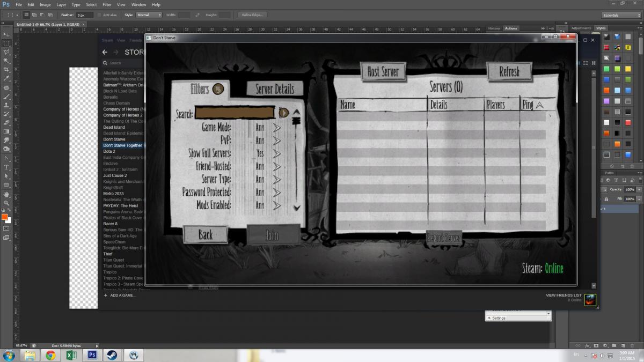Apply the purple style swatch

tap(606, 101)
